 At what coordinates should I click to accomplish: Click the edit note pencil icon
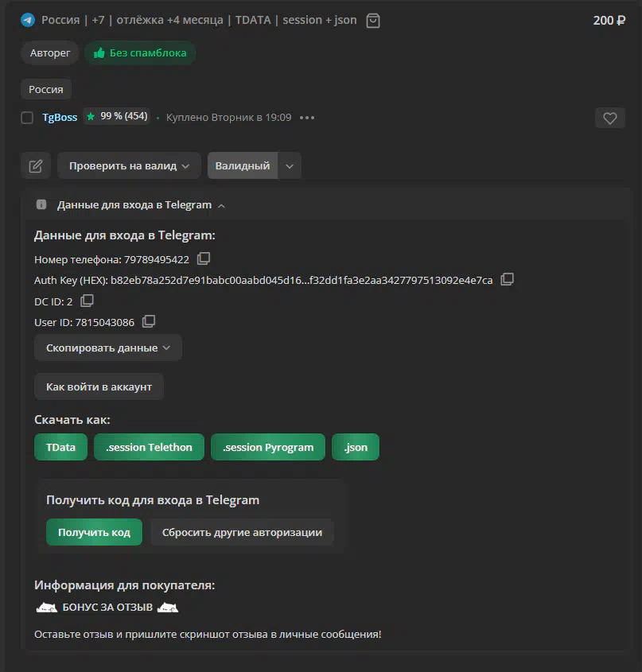(x=36, y=166)
